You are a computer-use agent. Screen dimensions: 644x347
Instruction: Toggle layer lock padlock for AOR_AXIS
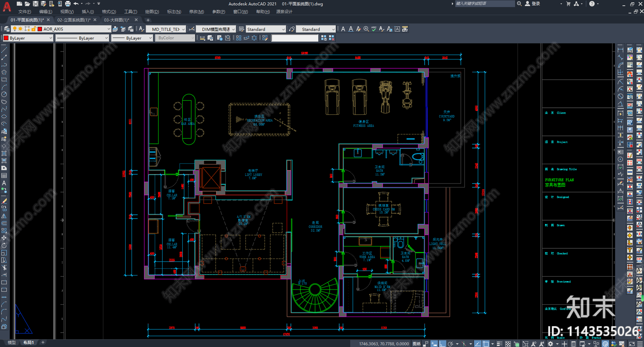click(x=34, y=29)
